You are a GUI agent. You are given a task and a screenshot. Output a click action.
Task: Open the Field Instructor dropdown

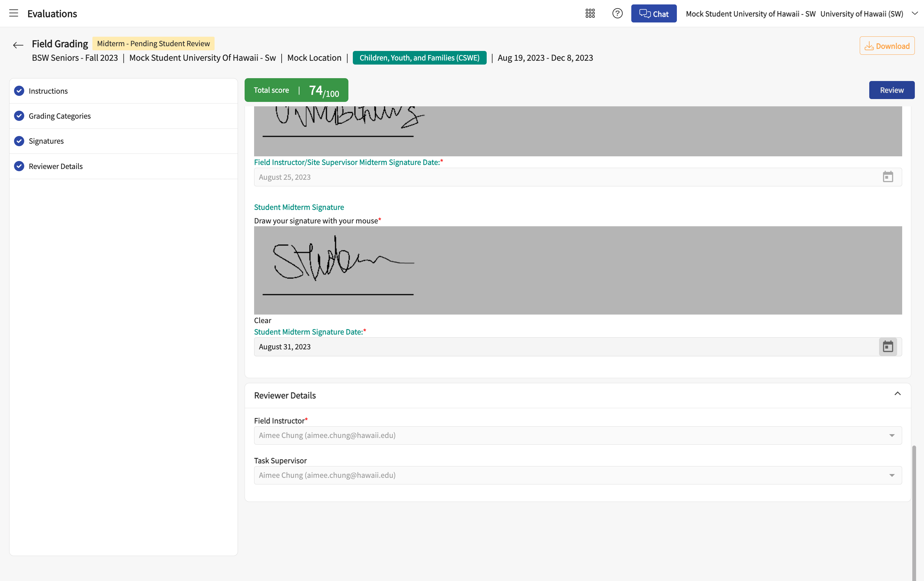click(577, 435)
